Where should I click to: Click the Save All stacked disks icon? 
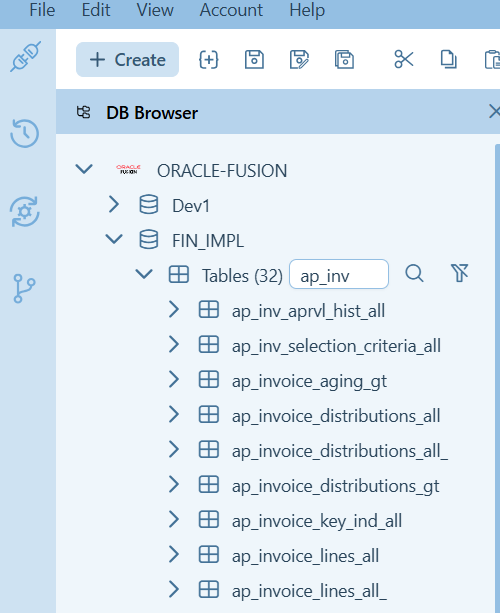click(344, 60)
